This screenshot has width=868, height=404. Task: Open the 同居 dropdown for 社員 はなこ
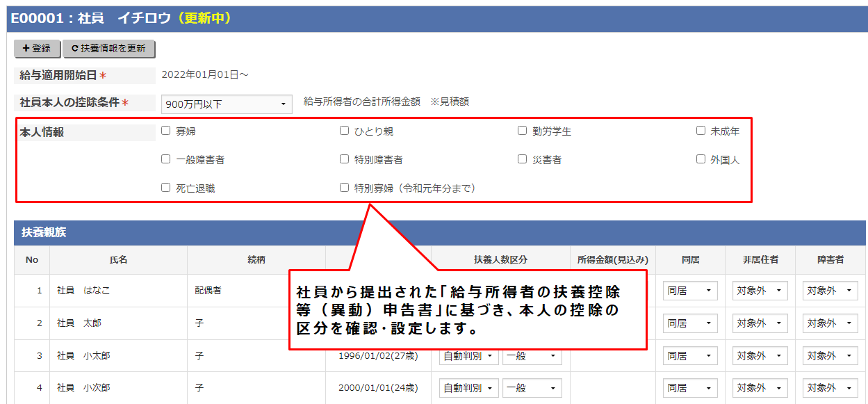(689, 291)
